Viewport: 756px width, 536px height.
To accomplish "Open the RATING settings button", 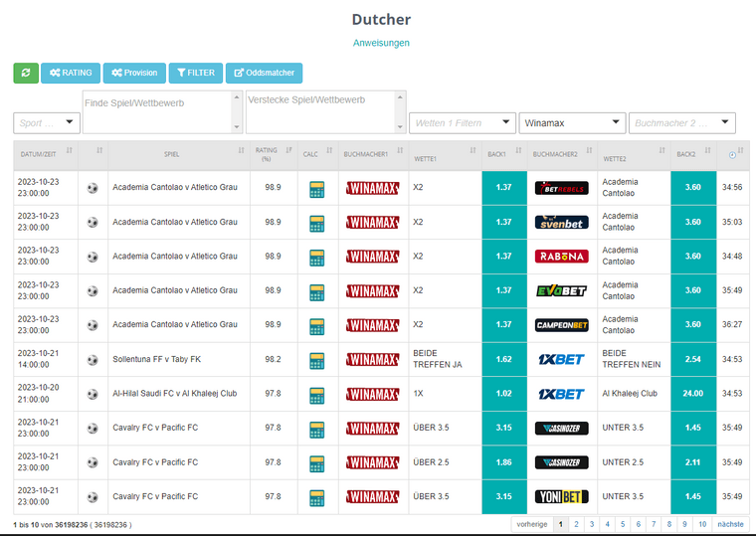I will coord(71,73).
